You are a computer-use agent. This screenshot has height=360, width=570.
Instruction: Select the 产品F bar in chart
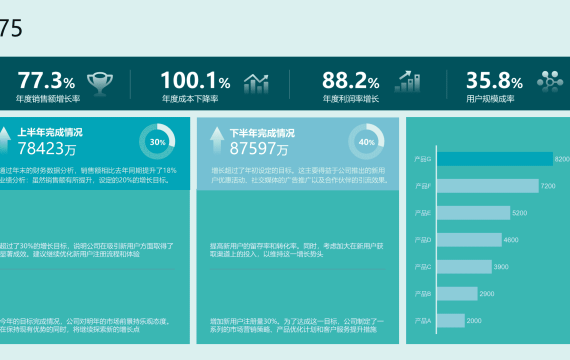click(x=488, y=186)
